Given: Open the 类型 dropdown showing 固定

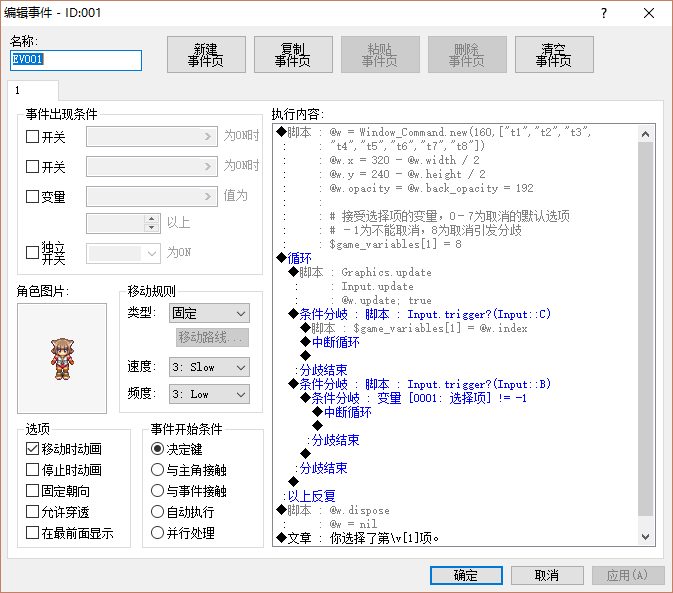Looking at the screenshot, I should [x=209, y=313].
